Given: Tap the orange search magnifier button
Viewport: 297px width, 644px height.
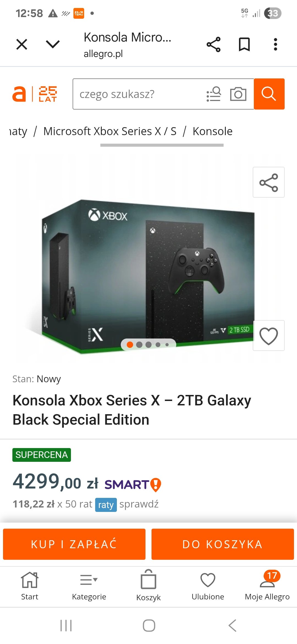Looking at the screenshot, I should coord(269,94).
